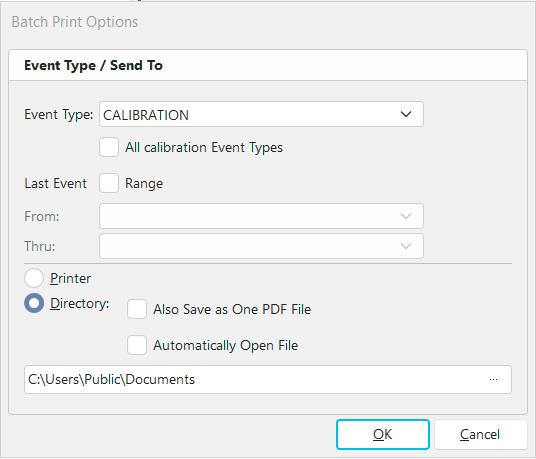Expand the From date dropdown

(261, 216)
